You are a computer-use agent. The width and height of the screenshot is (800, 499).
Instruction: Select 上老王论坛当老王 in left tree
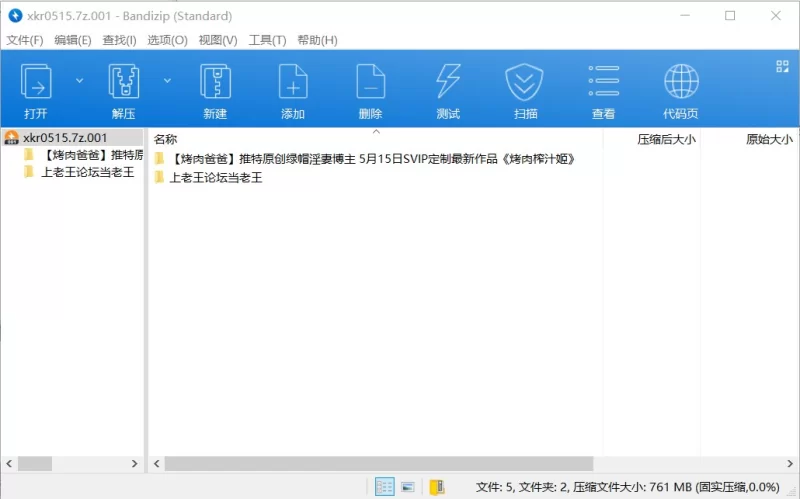(88, 172)
